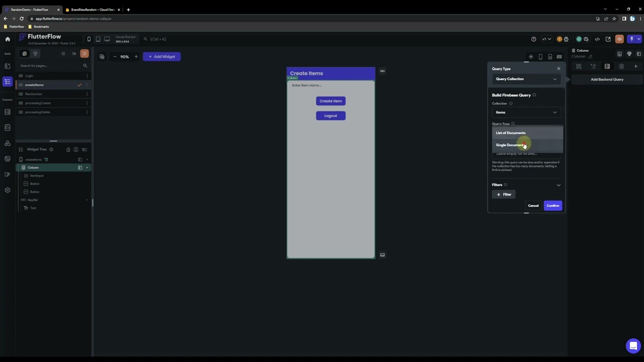Screen dimensions: 644x362
Task: Zoom in the canvas with plus
Action: point(136,56)
